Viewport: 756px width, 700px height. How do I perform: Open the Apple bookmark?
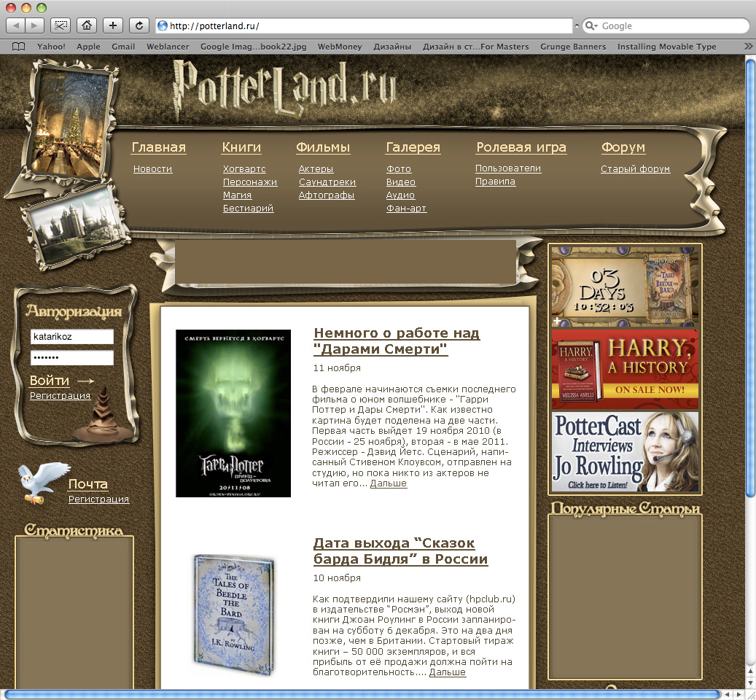88,47
